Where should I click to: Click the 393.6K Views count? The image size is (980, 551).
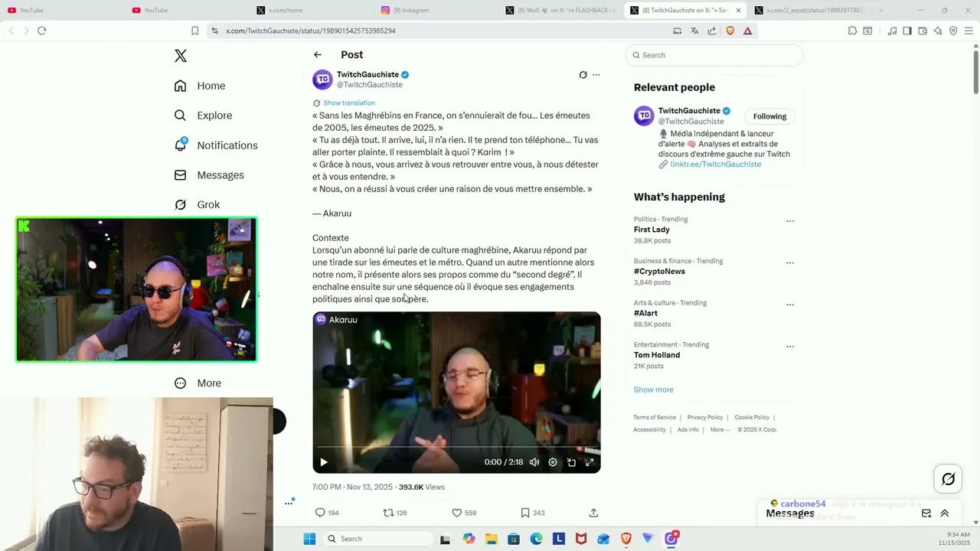(421, 487)
